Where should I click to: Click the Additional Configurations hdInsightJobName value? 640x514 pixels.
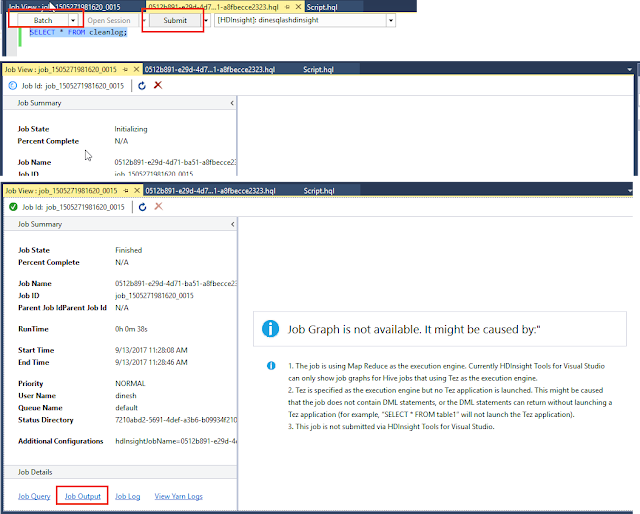pos(176,441)
